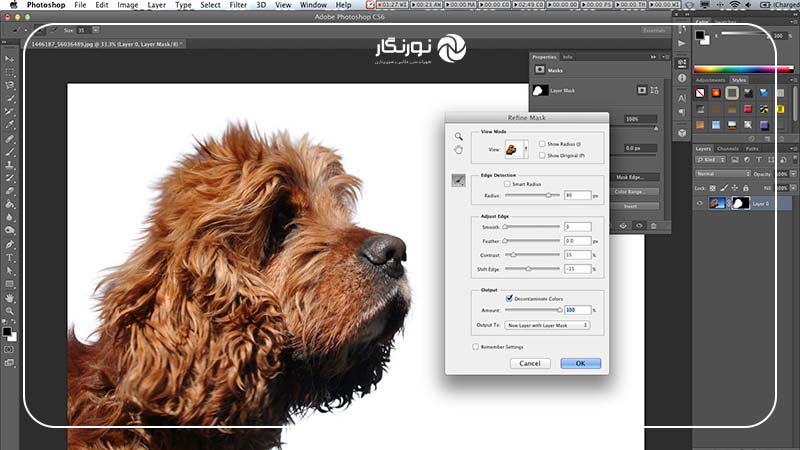Toggle Quick Mask mode icon
Image resolution: width=800 pixels, height=450 pixels.
[9, 349]
